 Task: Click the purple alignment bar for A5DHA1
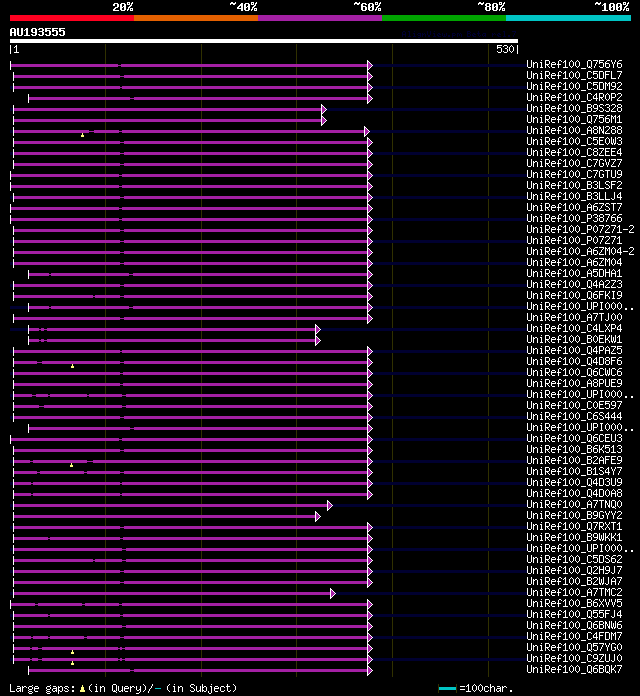click(x=198, y=274)
